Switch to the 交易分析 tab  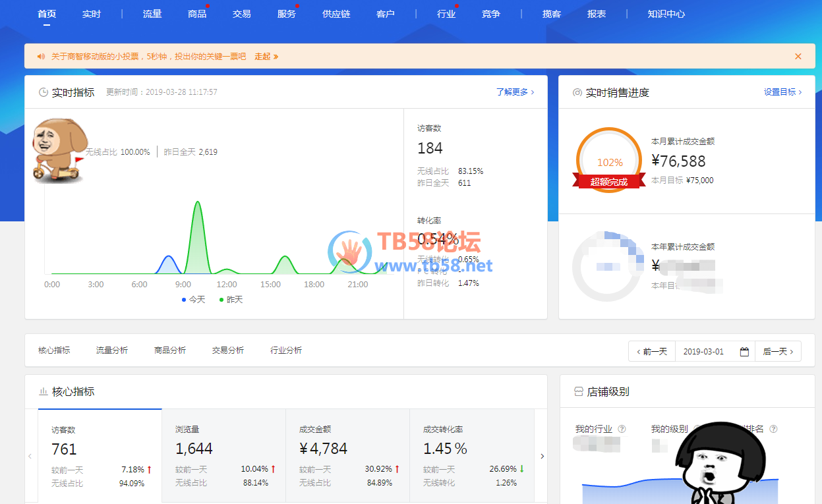click(x=228, y=350)
